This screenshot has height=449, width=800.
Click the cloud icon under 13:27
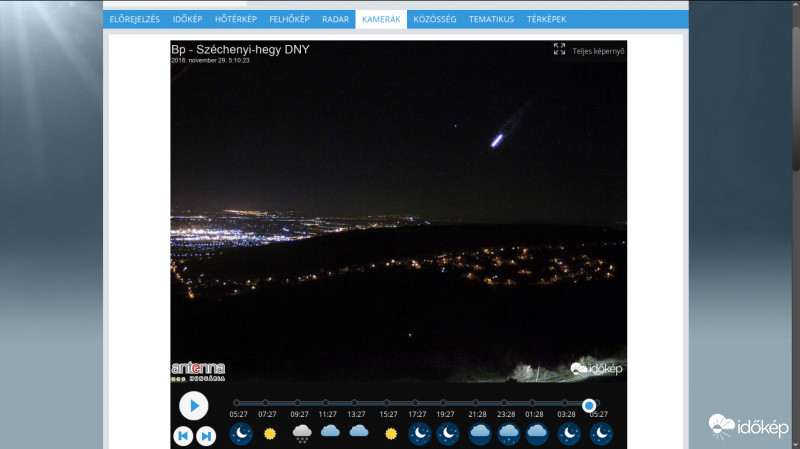(359, 432)
